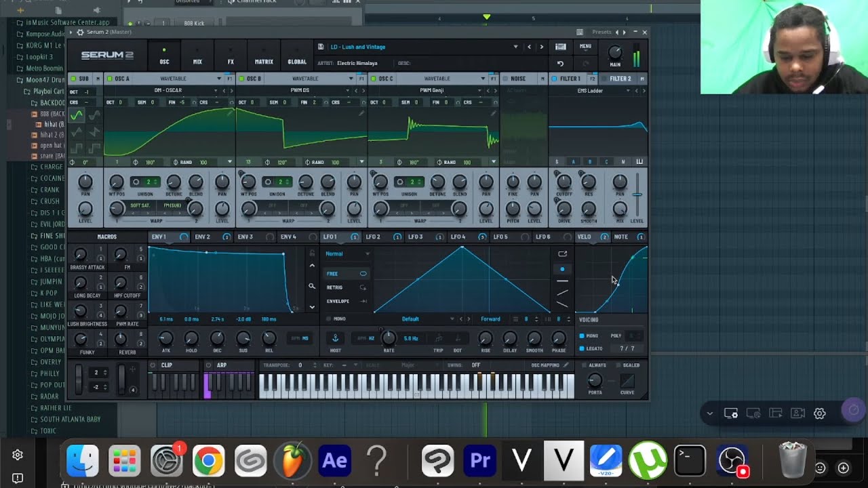Enable FILTER 2 power toggle

click(604, 79)
